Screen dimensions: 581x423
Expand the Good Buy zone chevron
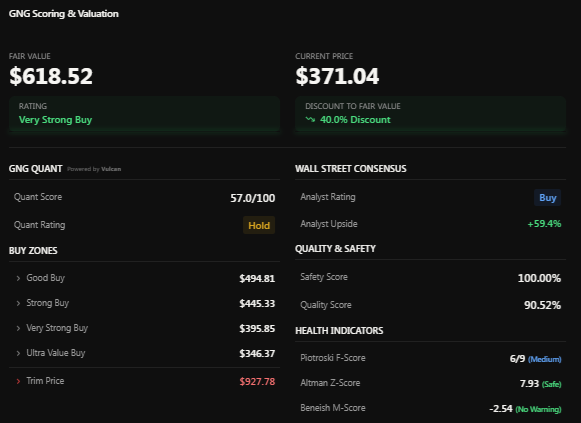[x=18, y=278]
